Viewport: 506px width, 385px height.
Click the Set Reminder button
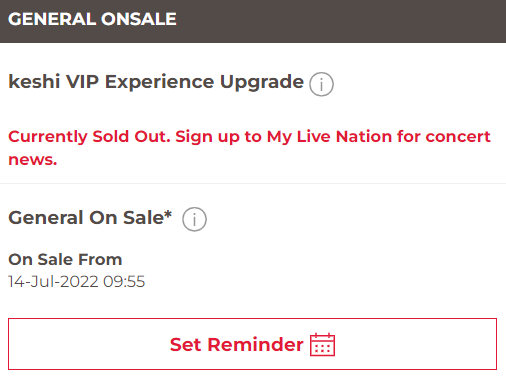[x=252, y=344]
